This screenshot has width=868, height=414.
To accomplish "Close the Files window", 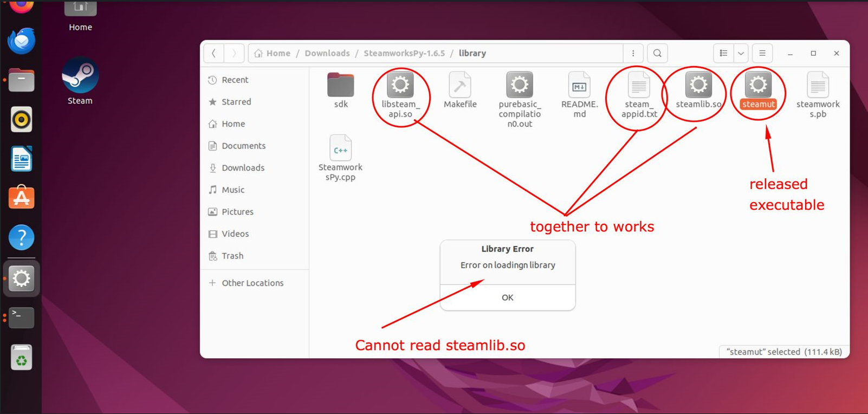I will pos(837,53).
